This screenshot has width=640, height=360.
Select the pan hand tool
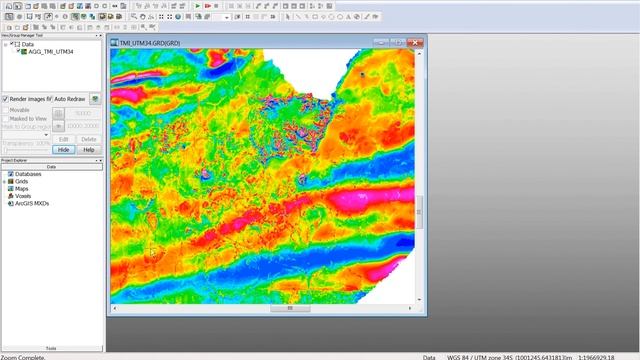tap(142, 17)
